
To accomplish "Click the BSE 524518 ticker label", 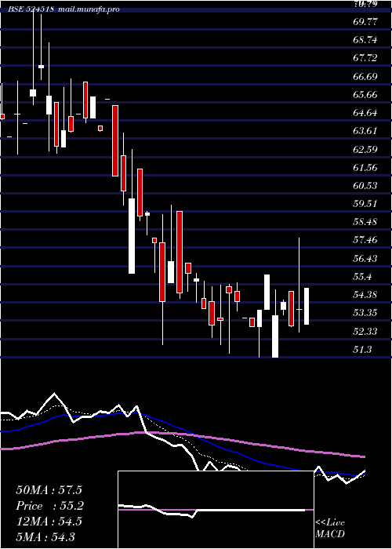I will [31, 9].
